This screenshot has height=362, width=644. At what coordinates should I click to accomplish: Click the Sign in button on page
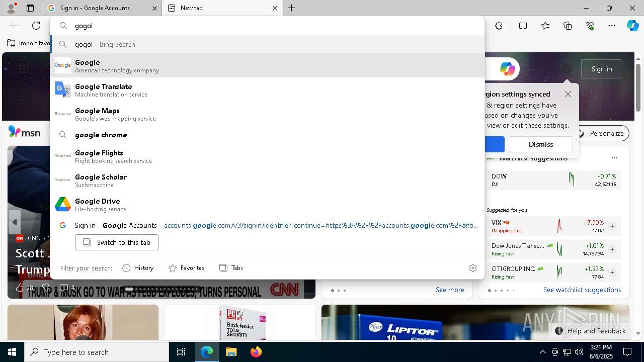602,69
